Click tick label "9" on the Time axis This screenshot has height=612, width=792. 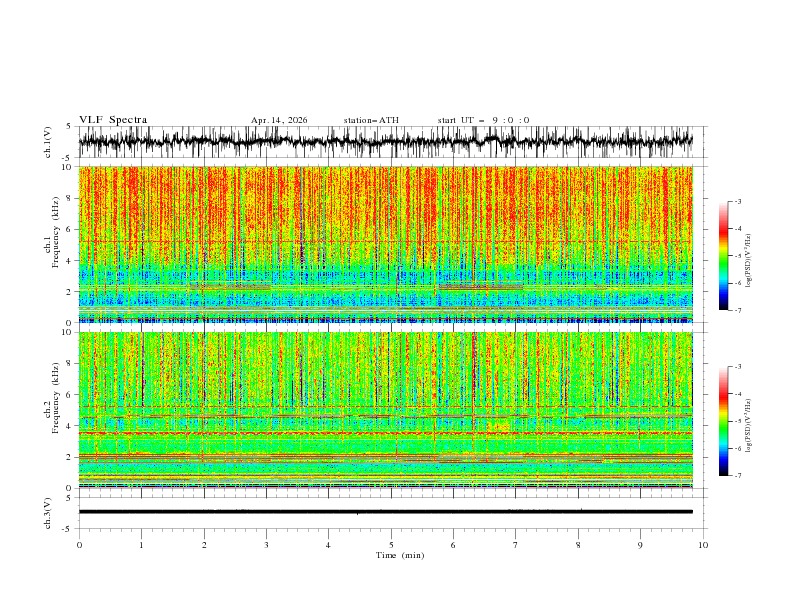(x=640, y=545)
